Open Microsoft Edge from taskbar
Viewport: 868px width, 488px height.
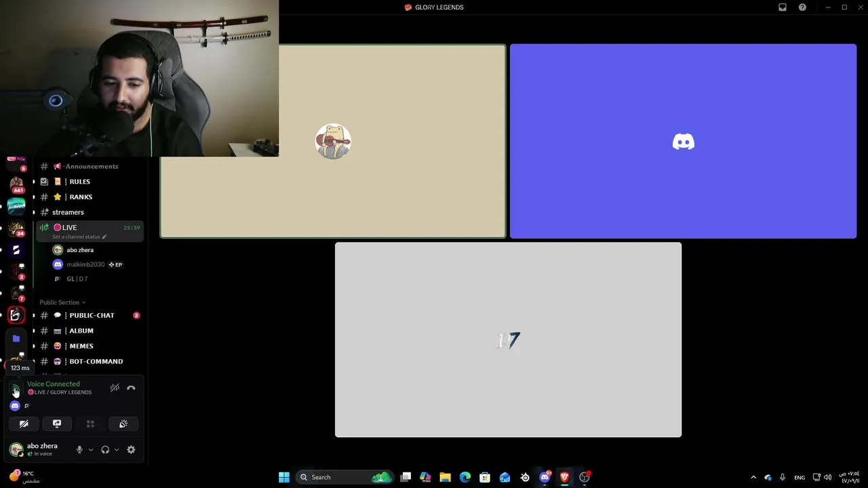click(465, 477)
